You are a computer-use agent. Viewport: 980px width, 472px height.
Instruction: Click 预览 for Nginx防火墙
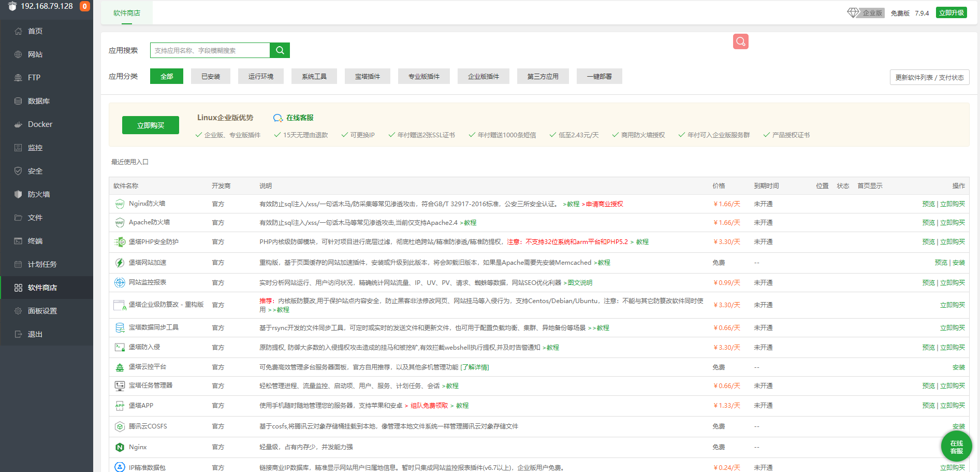(929, 204)
